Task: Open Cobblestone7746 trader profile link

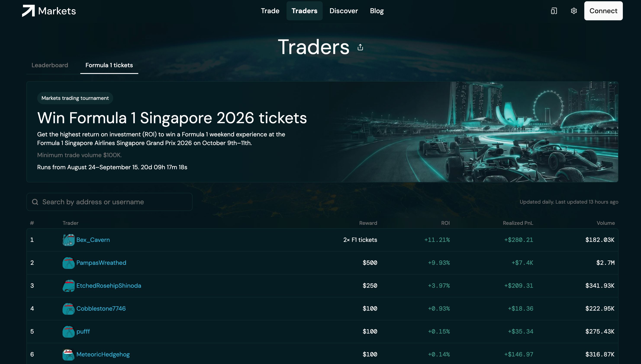Action: pos(101,308)
